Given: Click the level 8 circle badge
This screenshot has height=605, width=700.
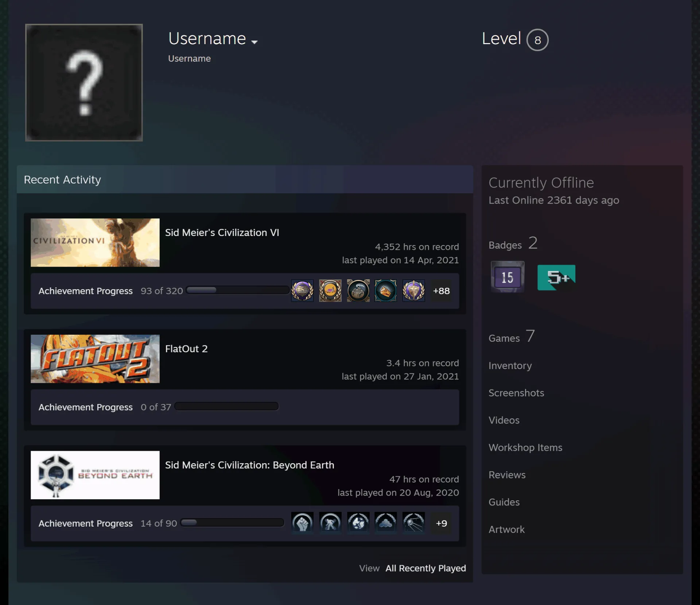Looking at the screenshot, I should (537, 40).
